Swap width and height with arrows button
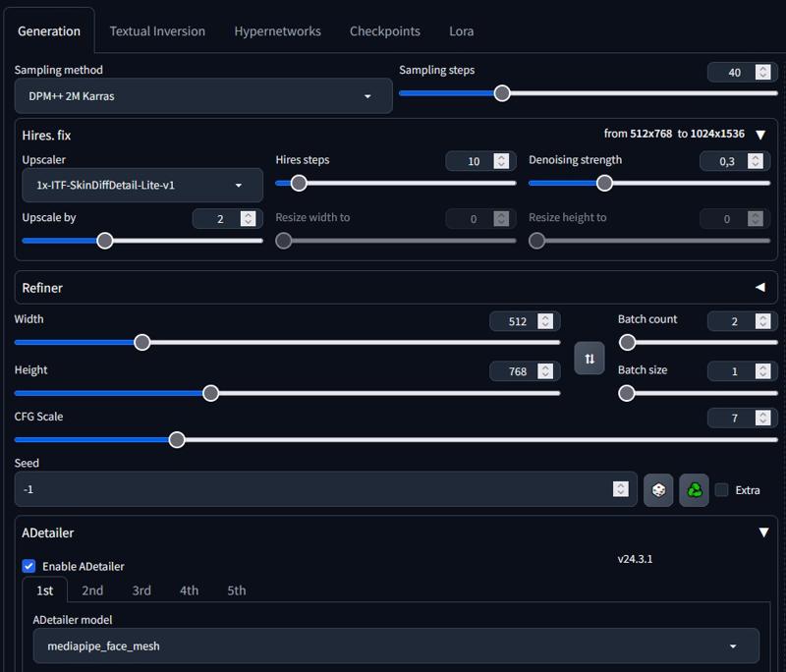Screen dimensions: 786x672 [x=589, y=359]
